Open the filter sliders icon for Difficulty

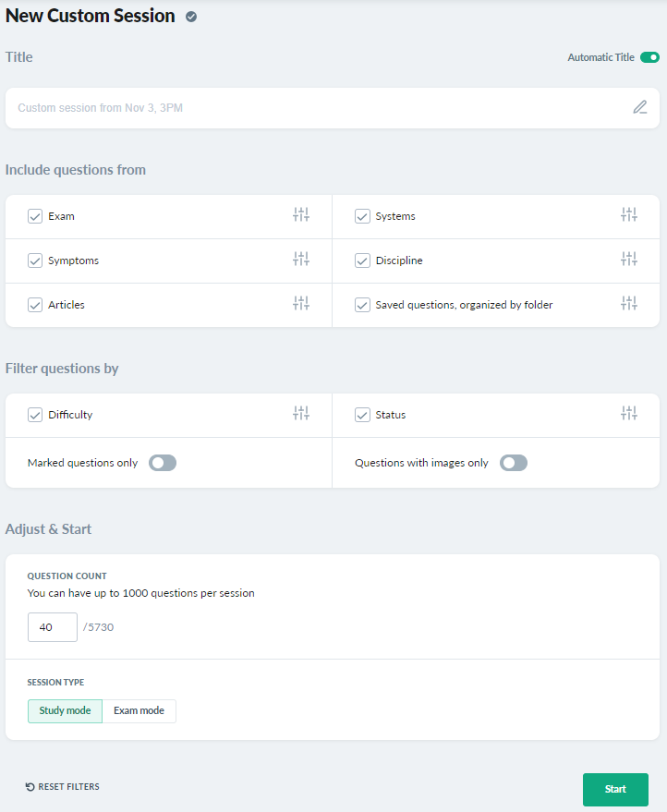(x=301, y=413)
